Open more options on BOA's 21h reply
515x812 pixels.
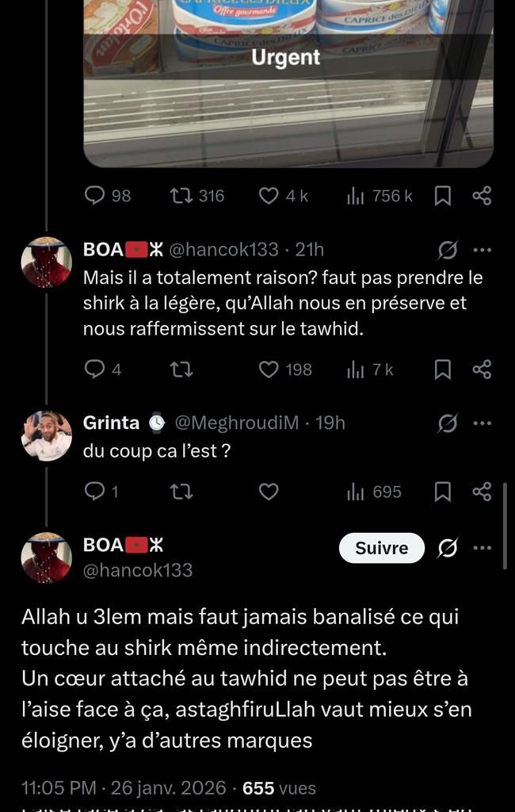point(482,250)
